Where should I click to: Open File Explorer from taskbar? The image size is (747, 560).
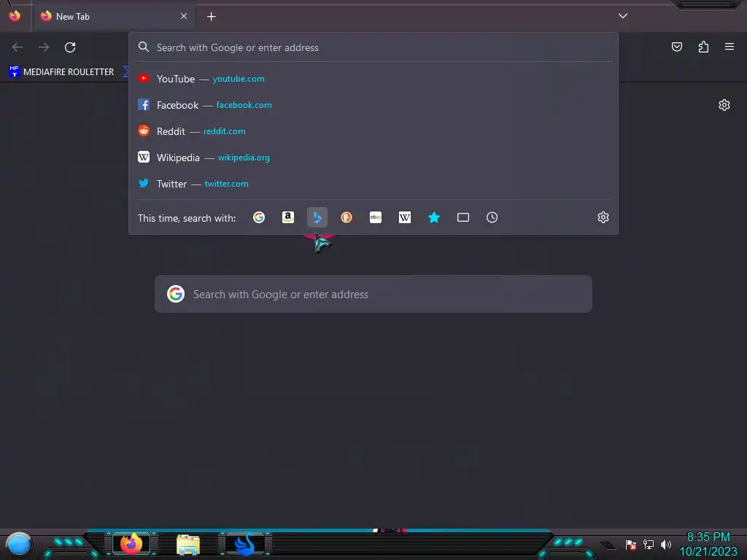coord(188,545)
